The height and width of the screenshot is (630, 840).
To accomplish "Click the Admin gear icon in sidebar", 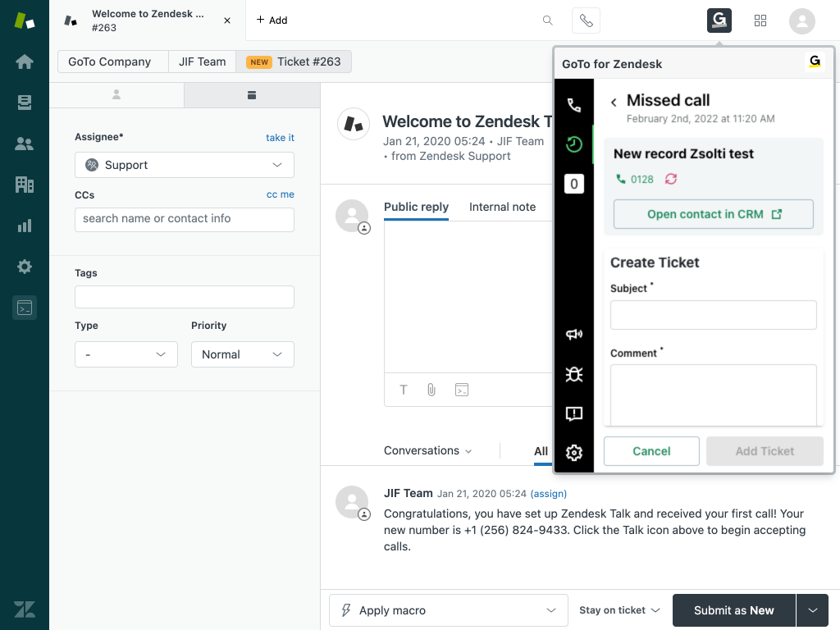I will click(x=25, y=267).
